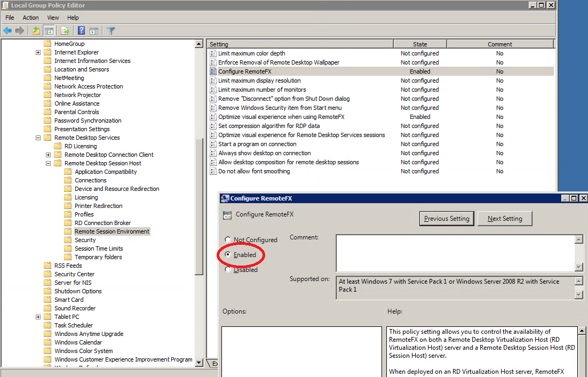Screen dimensions: 588x377
Task: Click the Show/Hide Action Pane icon
Action: 94,30
